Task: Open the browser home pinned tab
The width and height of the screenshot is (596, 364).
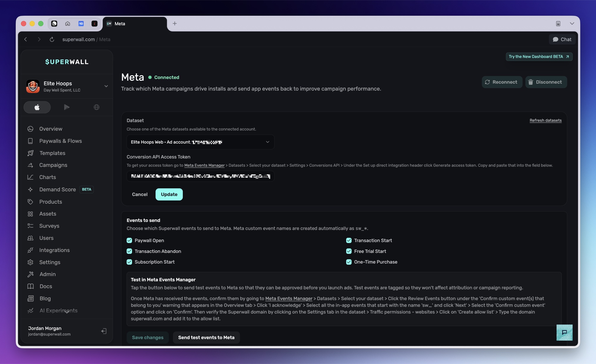Action: [x=68, y=24]
